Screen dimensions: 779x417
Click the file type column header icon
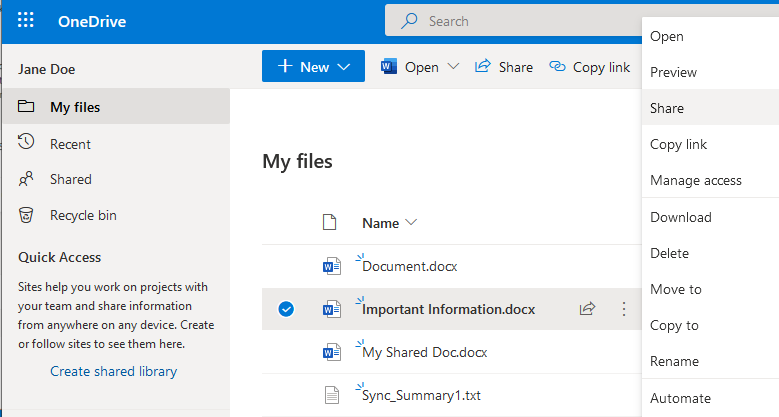pos(329,222)
